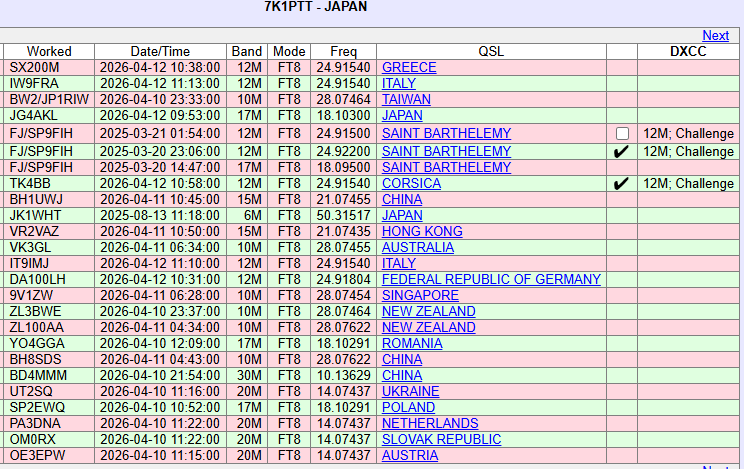Image resolution: width=744 pixels, height=469 pixels.
Task: Open ITALY link in IT9IMJ row
Action: click(399, 264)
